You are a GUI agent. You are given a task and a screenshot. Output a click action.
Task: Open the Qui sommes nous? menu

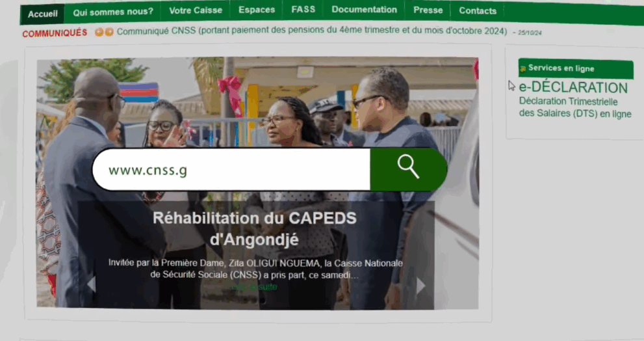pos(113,12)
